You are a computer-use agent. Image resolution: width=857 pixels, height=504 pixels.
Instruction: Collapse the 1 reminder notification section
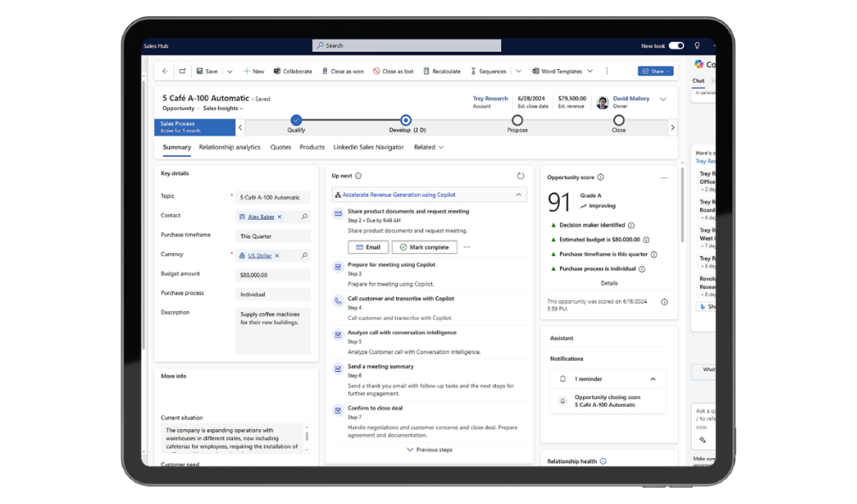653,379
